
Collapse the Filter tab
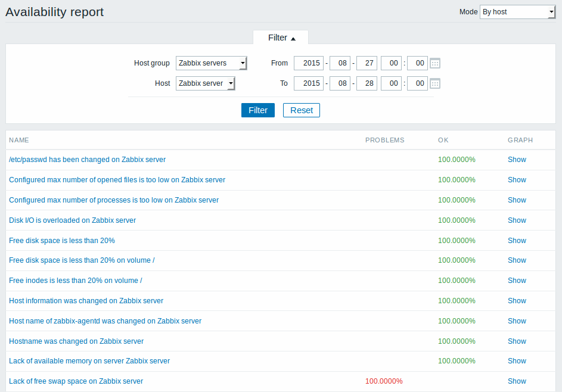281,38
